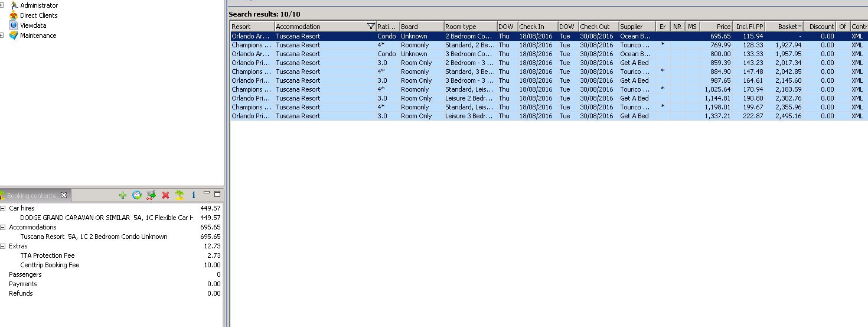The height and width of the screenshot is (327, 868).
Task: Minimize the Booking contents panel
Action: tap(207, 193)
